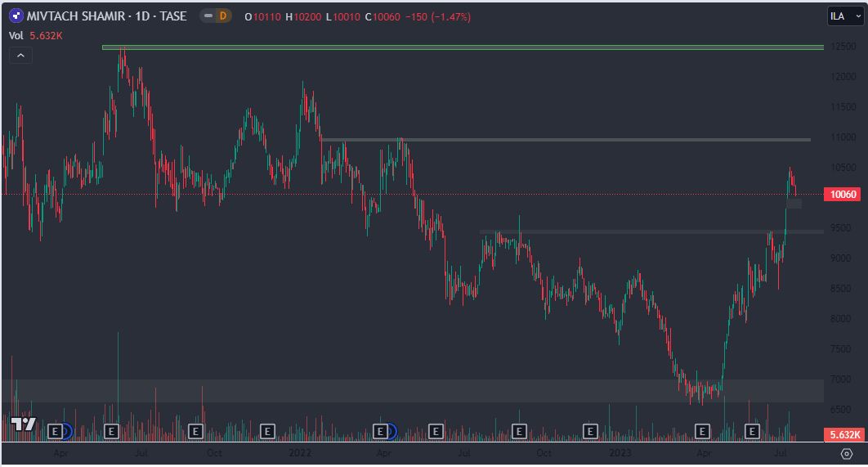Collapse the indicator legend with the chevron
Viewport: 868px width, 467px height.
tap(20, 56)
